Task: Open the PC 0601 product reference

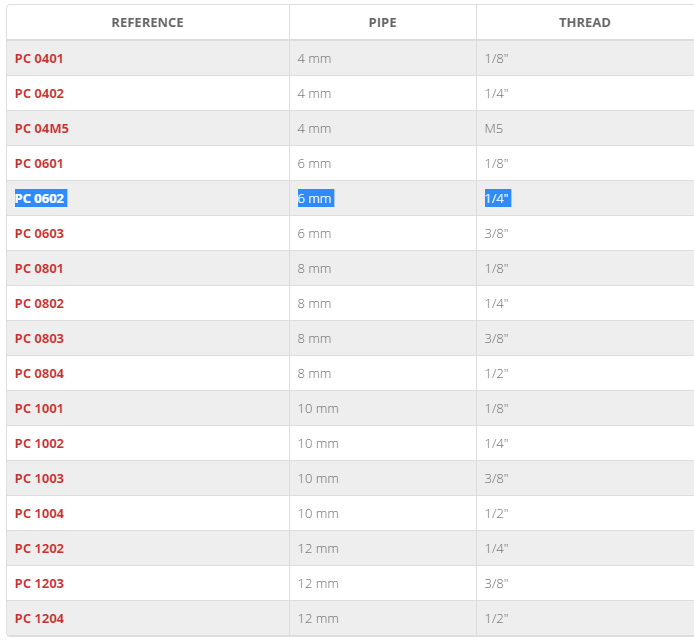Action: tap(39, 163)
